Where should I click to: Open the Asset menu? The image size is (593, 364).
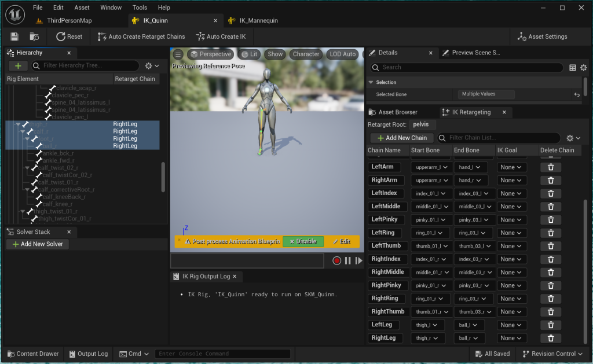tap(82, 8)
